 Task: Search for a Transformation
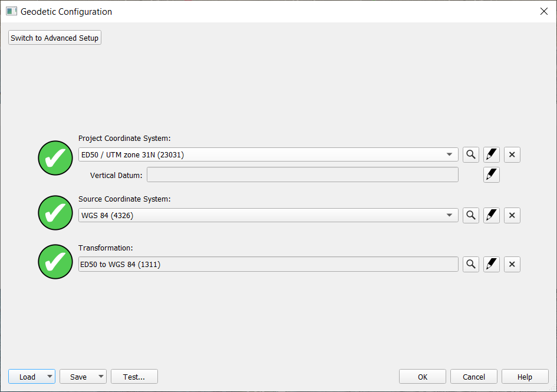pyautogui.click(x=470, y=264)
